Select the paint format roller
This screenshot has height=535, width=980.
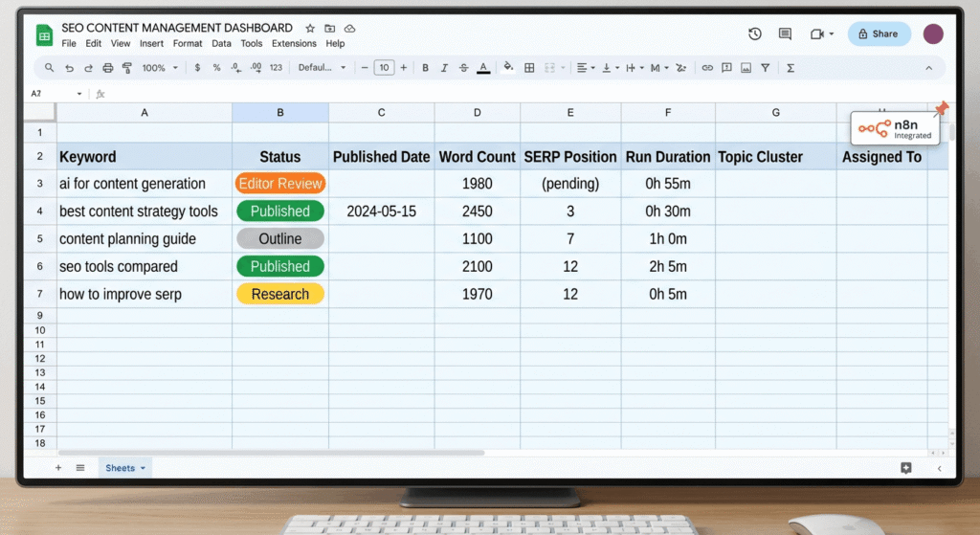tap(127, 68)
